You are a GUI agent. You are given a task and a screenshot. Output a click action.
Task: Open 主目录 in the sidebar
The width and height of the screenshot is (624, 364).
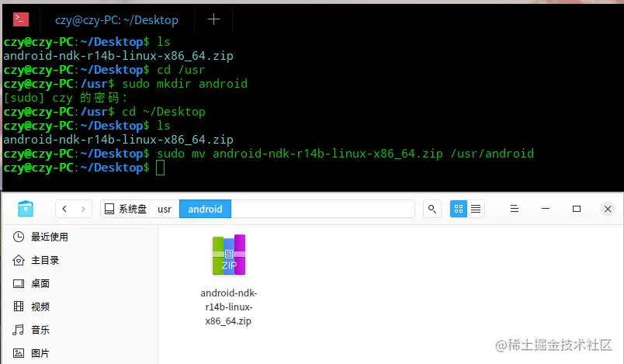36,260
